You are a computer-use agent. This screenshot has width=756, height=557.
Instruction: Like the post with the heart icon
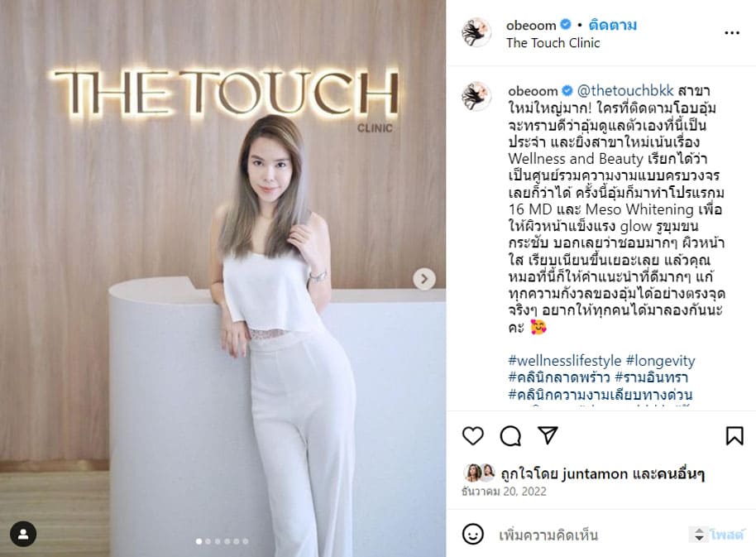[472, 436]
